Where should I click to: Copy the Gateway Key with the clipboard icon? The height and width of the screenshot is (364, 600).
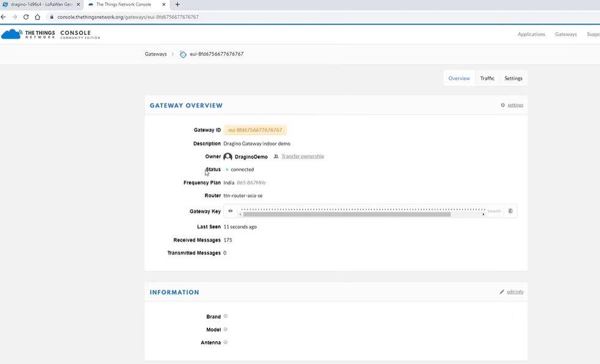pos(511,211)
